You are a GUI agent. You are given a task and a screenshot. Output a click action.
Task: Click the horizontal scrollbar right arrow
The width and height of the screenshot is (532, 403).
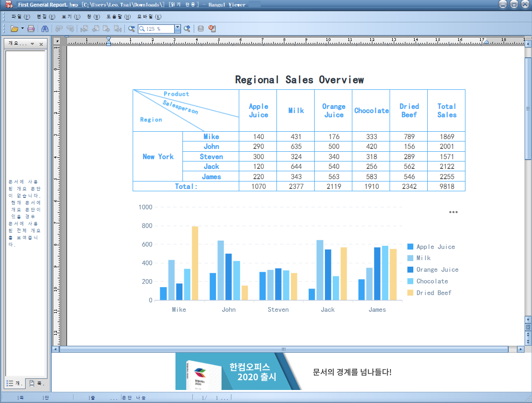(x=521, y=349)
